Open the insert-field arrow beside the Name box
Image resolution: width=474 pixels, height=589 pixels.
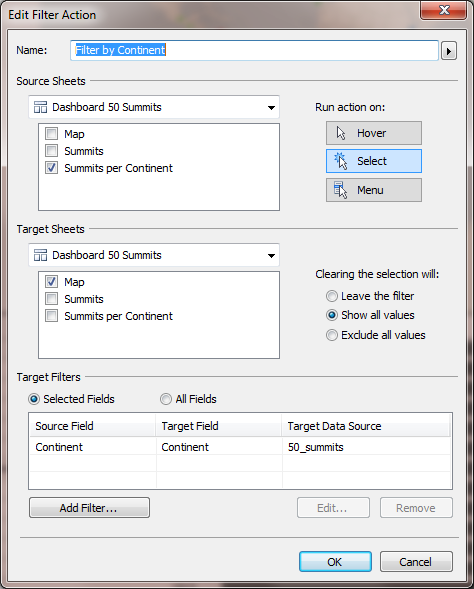tap(449, 51)
